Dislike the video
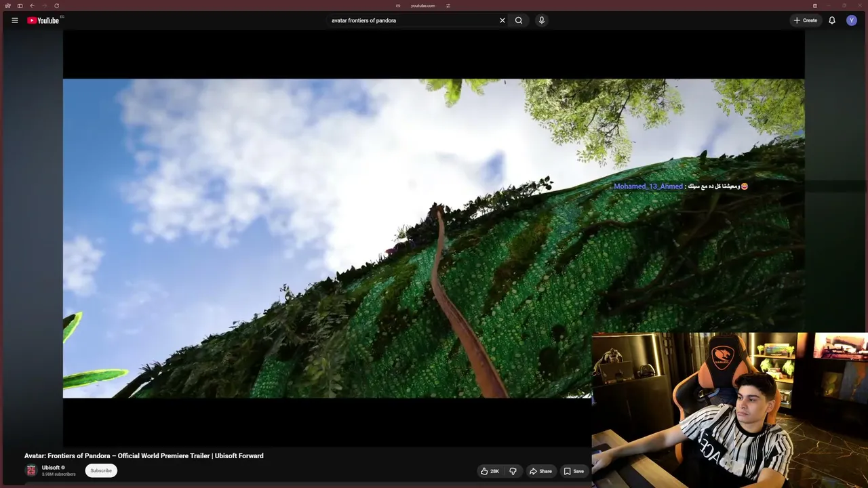The width and height of the screenshot is (868, 488). (513, 471)
